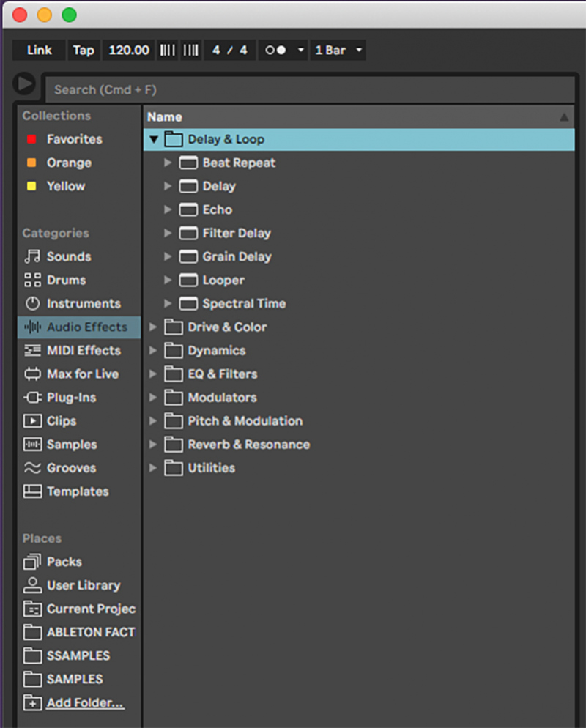This screenshot has width=586, height=728.
Task: Toggle the browser show/hide triangle button
Action: (x=25, y=83)
